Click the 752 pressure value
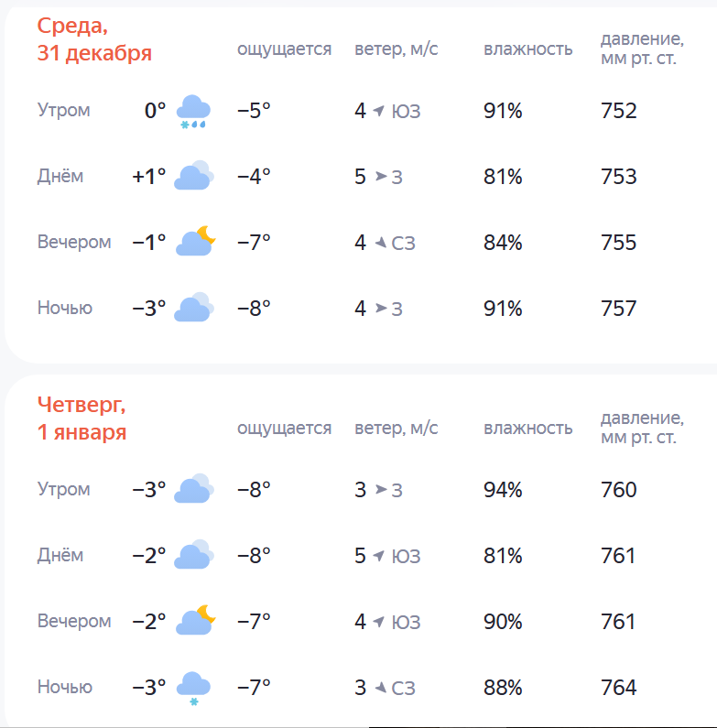Image resolution: width=717 pixels, height=728 pixels. pyautogui.click(x=618, y=112)
